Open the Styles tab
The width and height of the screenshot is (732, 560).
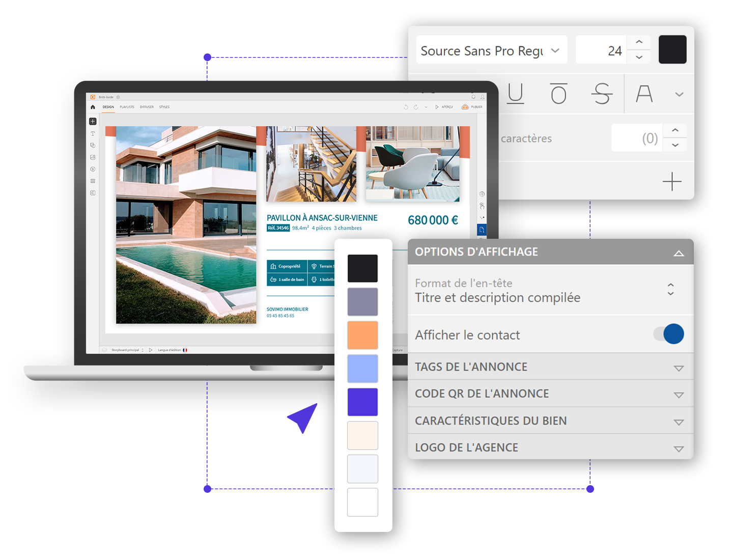(x=164, y=107)
